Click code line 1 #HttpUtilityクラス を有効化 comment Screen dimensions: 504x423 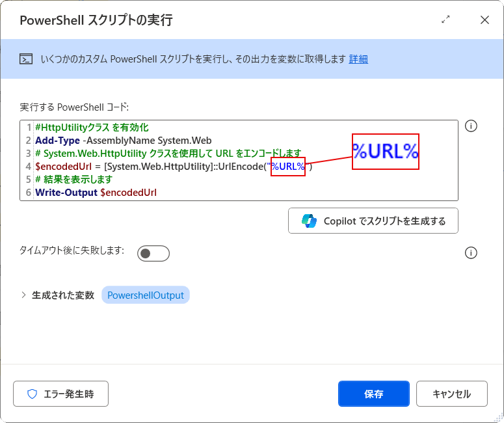pos(92,128)
